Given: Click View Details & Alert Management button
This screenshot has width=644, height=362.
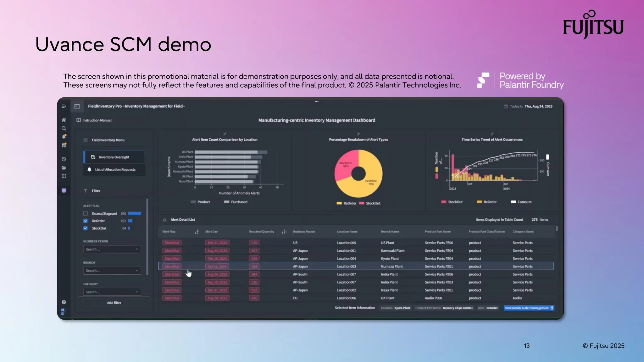Looking at the screenshot, I should click(529, 308).
